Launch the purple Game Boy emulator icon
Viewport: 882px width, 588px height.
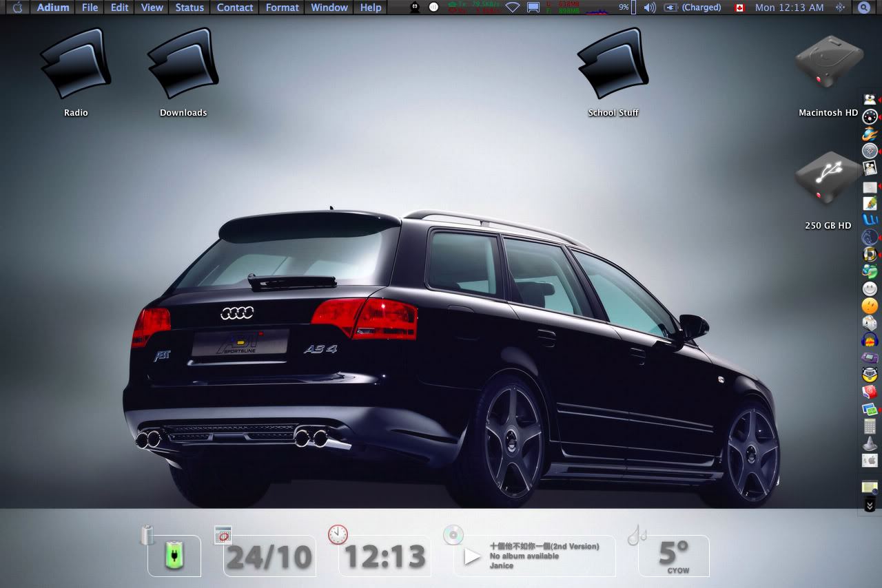pos(870,357)
